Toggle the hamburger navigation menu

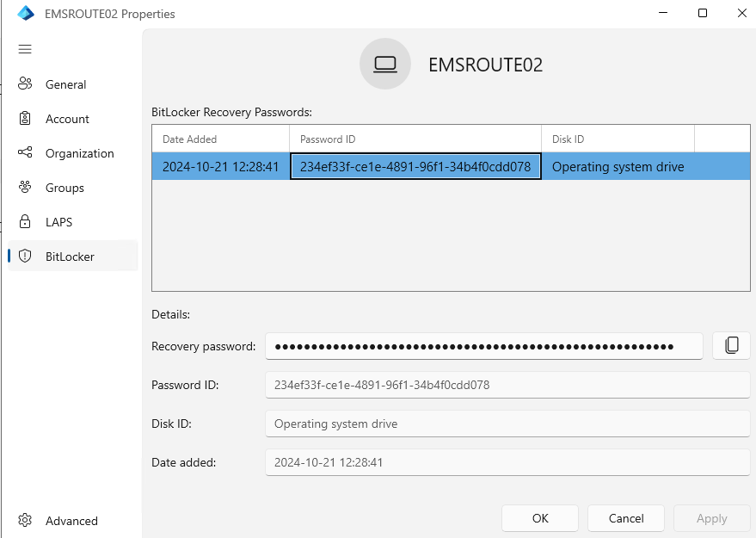click(25, 49)
